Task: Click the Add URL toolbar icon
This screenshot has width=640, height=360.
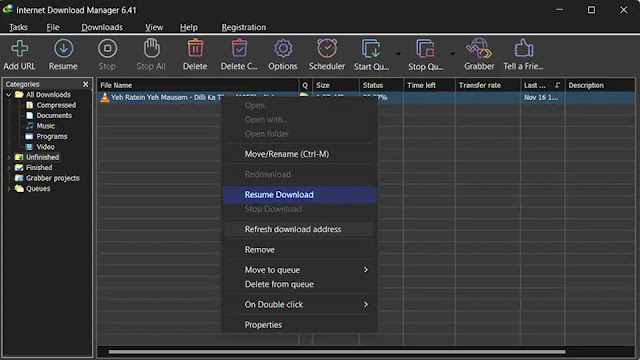Action: (x=19, y=49)
